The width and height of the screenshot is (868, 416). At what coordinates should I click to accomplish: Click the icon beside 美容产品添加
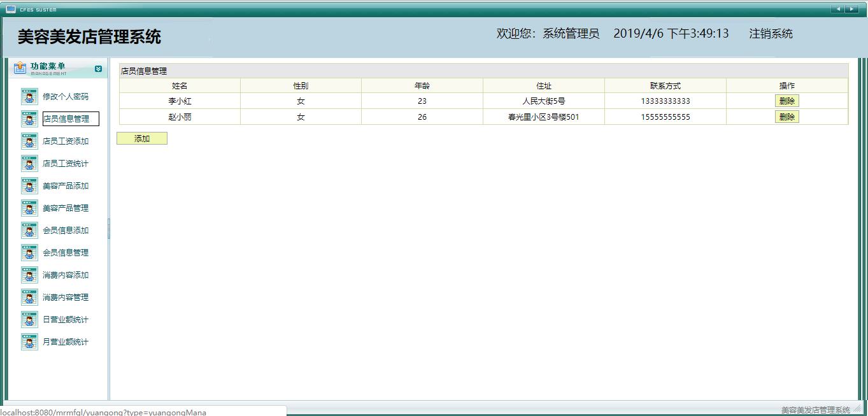coord(29,186)
